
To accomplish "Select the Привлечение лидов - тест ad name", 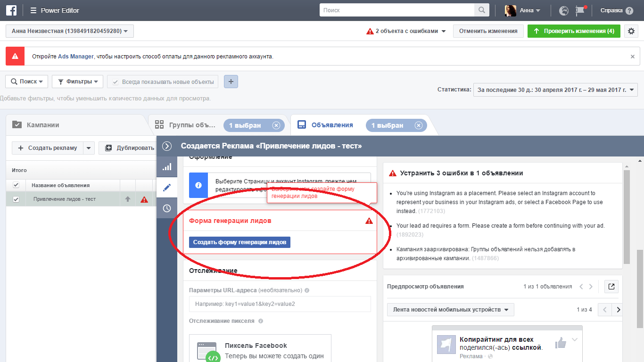I will 65,199.
